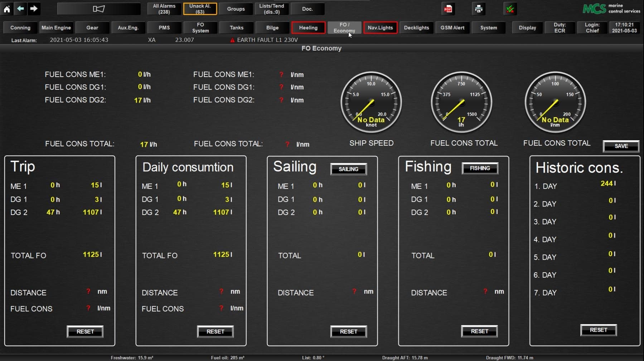The height and width of the screenshot is (361, 644).
Task: Open the Nav.Lights tab
Action: tap(380, 28)
